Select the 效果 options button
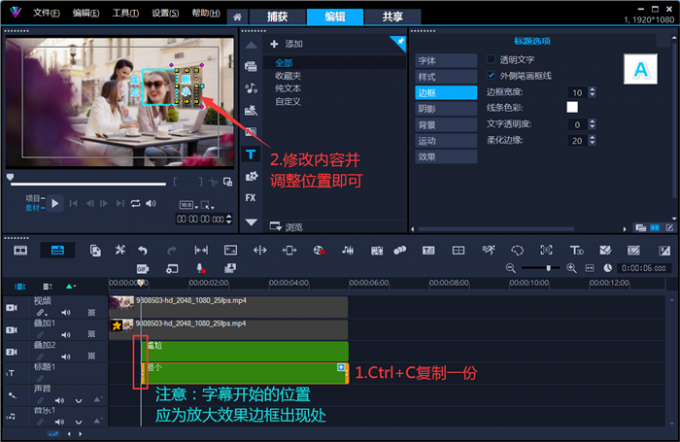This screenshot has height=442, width=680. tap(446, 157)
